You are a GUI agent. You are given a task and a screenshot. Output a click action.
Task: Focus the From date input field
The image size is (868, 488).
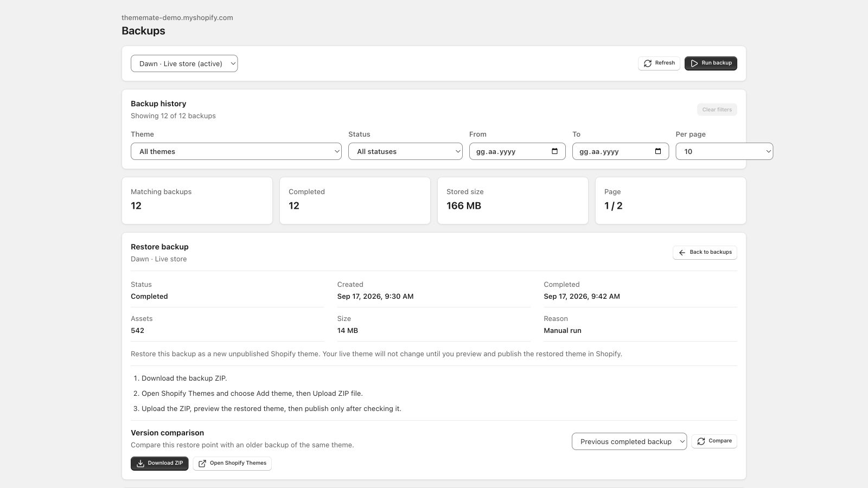[517, 151]
